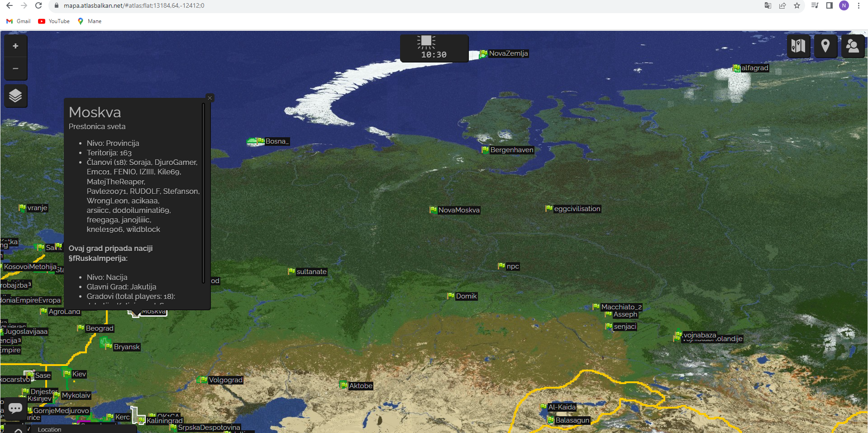Click the alfagrad town marker

[736, 68]
